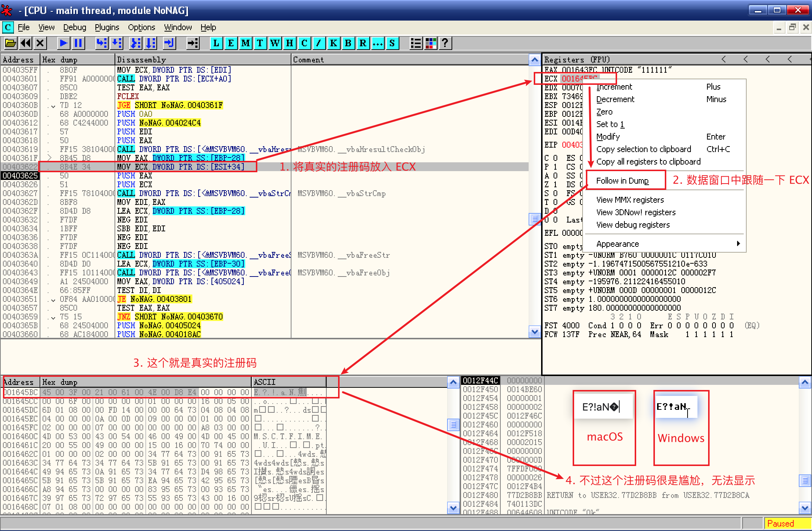
Task: Click the Run program play icon
Action: click(64, 43)
